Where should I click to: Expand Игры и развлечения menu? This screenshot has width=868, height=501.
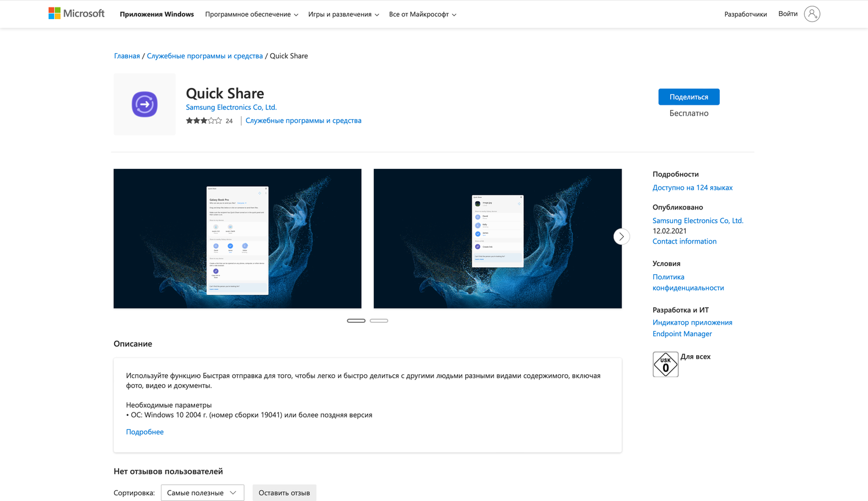click(x=344, y=14)
